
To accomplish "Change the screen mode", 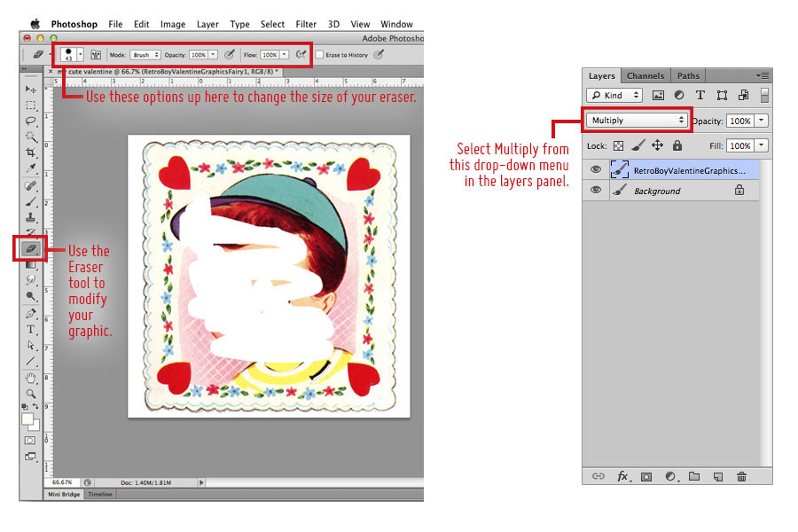I will tap(30, 457).
